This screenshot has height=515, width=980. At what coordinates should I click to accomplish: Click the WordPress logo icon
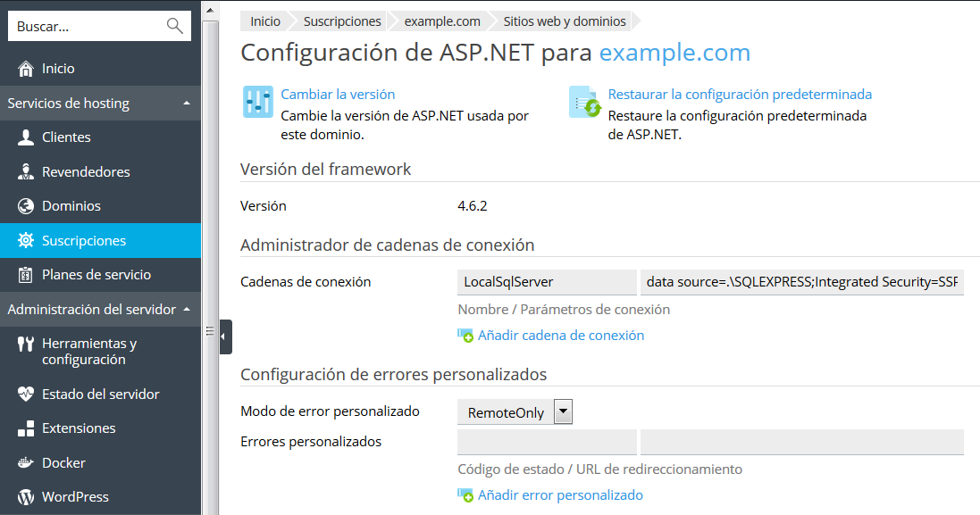(x=26, y=496)
